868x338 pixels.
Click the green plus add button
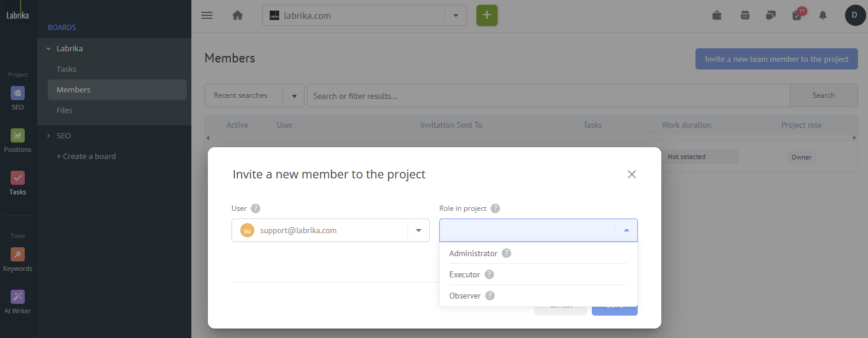(x=486, y=15)
